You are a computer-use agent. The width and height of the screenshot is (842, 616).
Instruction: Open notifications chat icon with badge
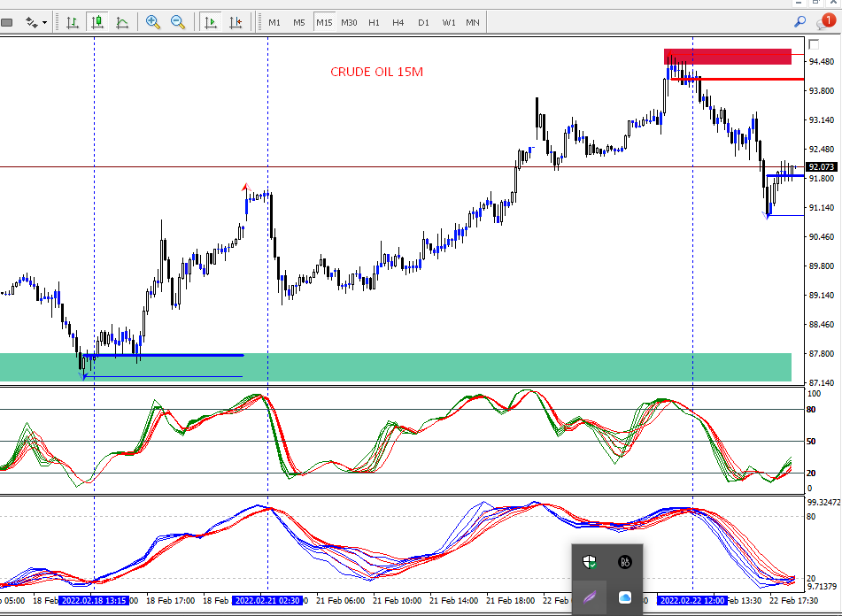(x=826, y=21)
